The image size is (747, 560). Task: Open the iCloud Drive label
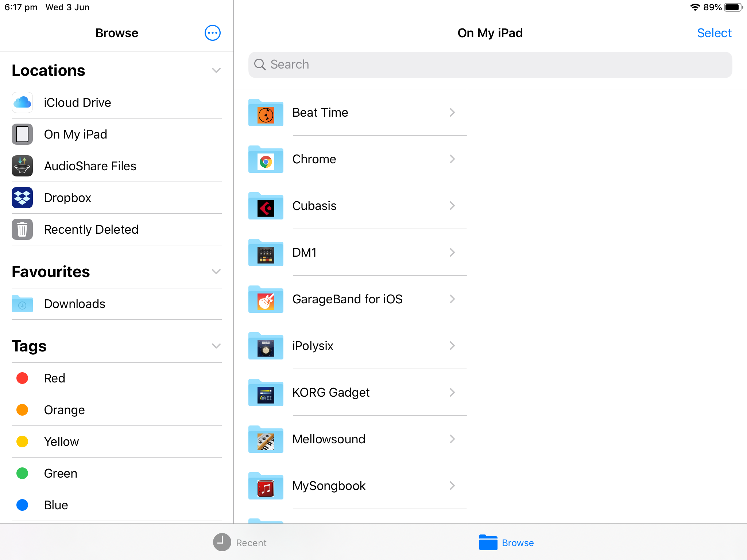point(77,103)
